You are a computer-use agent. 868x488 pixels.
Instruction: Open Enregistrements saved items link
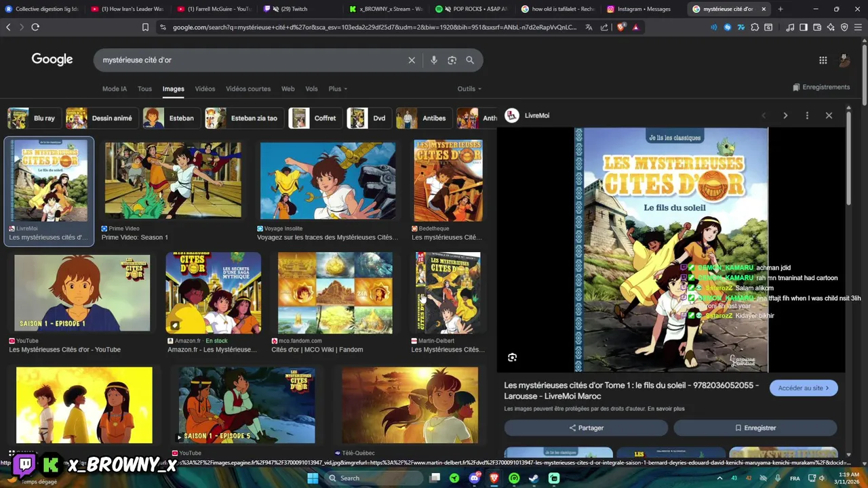pos(821,87)
